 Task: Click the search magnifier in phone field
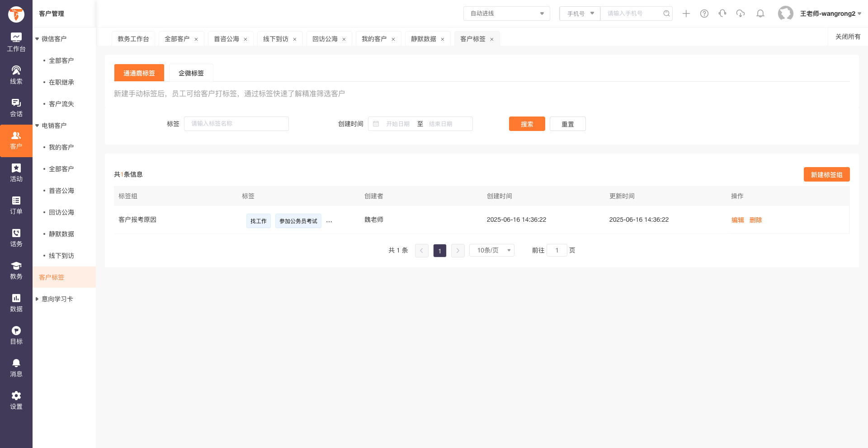[x=666, y=14]
